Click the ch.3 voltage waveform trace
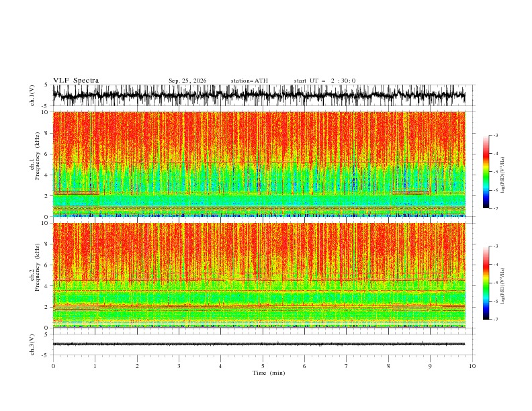The height and width of the screenshot is (411, 532). click(x=259, y=344)
